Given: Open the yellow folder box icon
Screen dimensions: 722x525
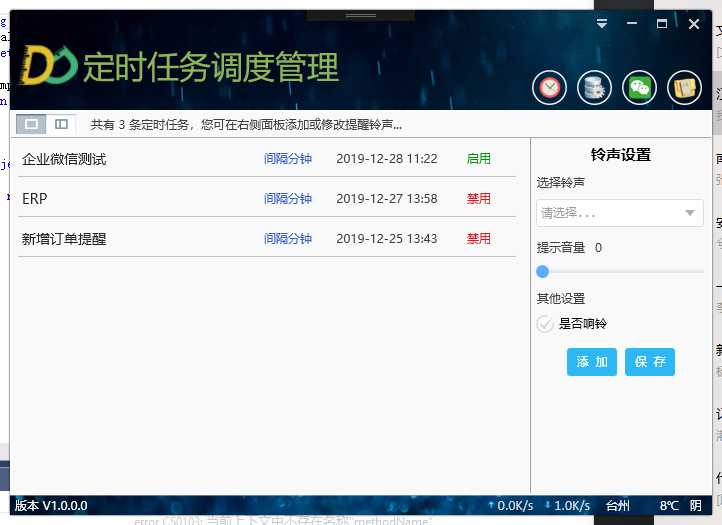Looking at the screenshot, I should (684, 88).
